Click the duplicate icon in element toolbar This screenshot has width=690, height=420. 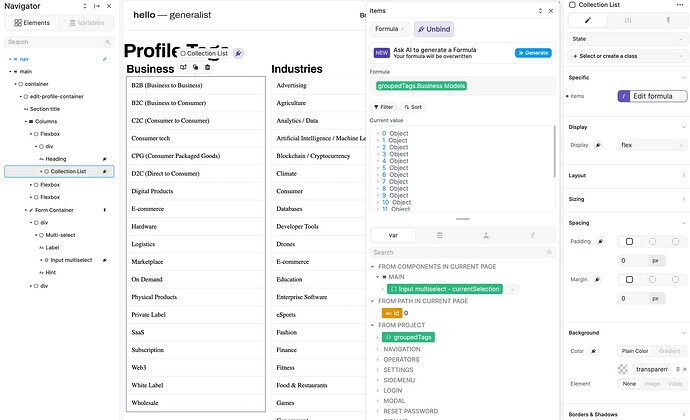[x=195, y=67]
